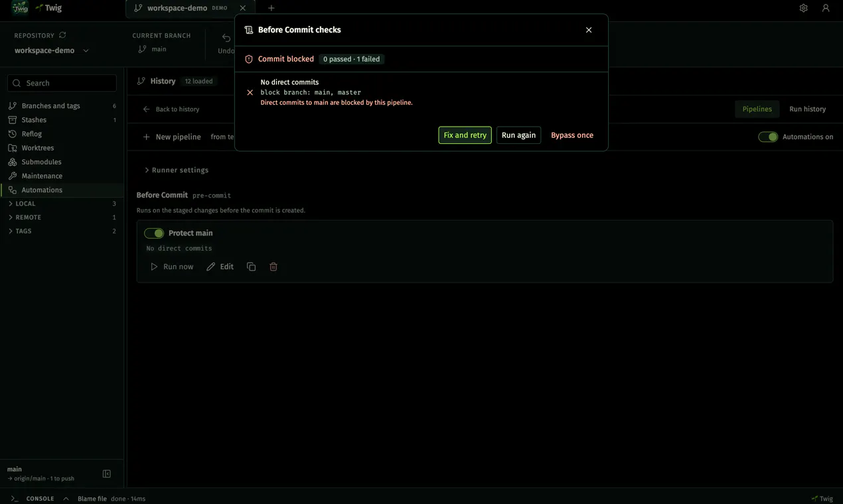Switch to the Pipelines tab

[x=757, y=109]
